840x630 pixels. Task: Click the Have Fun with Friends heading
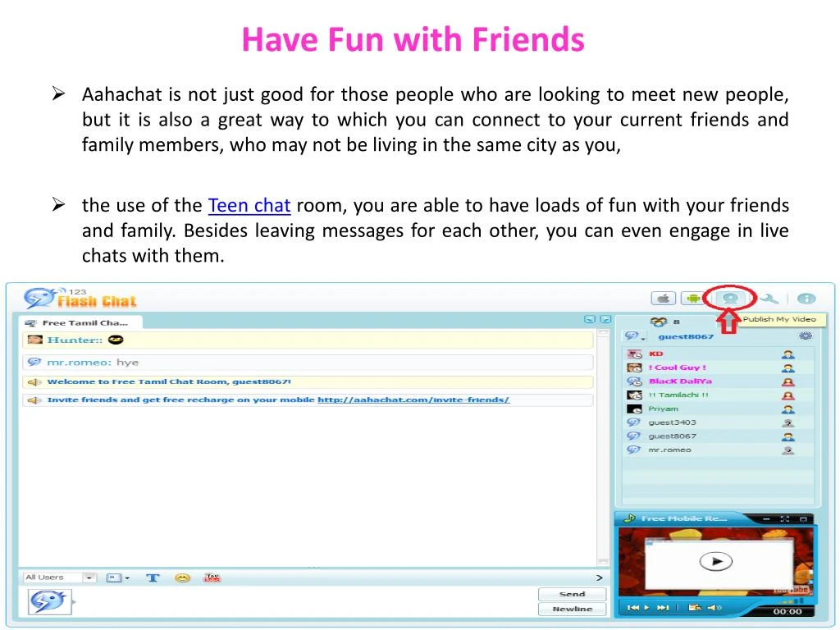click(x=413, y=39)
